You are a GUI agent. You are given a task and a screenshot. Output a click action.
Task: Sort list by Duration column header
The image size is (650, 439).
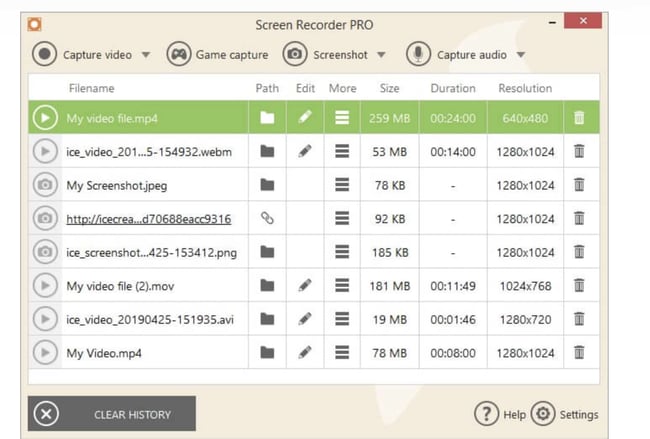point(453,88)
